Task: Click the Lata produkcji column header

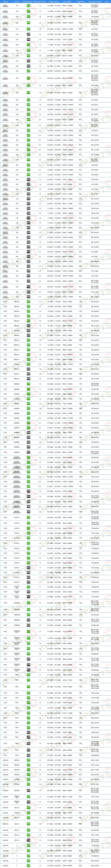Action: coord(54,2)
